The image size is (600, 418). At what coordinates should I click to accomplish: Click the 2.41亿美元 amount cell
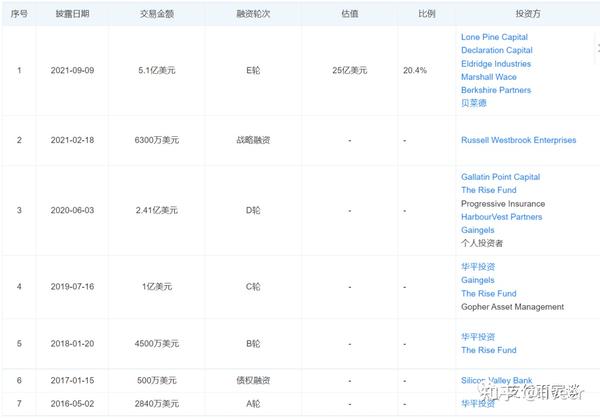point(157,210)
